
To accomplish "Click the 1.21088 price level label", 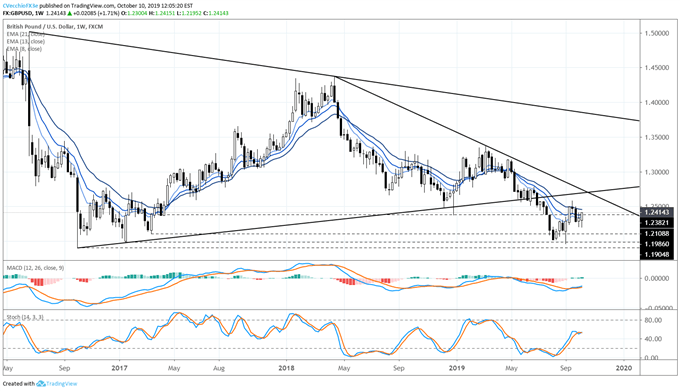I will pyautogui.click(x=657, y=234).
